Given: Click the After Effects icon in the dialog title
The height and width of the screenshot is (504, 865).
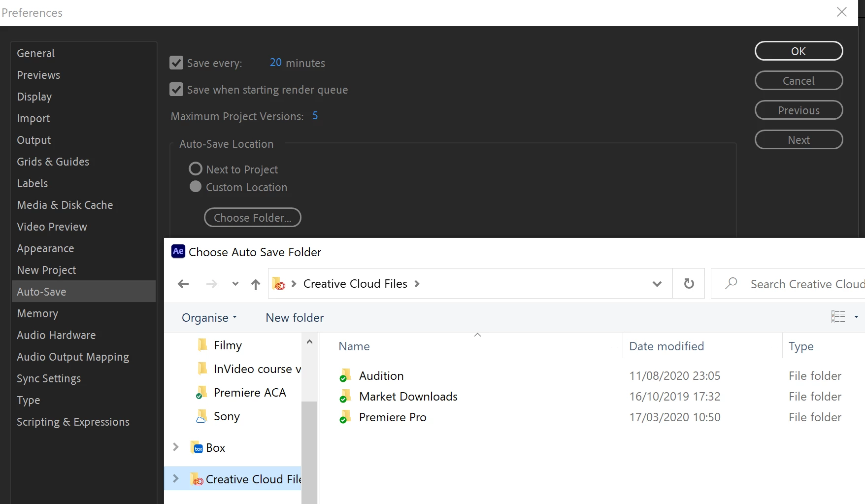Looking at the screenshot, I should pos(178,251).
